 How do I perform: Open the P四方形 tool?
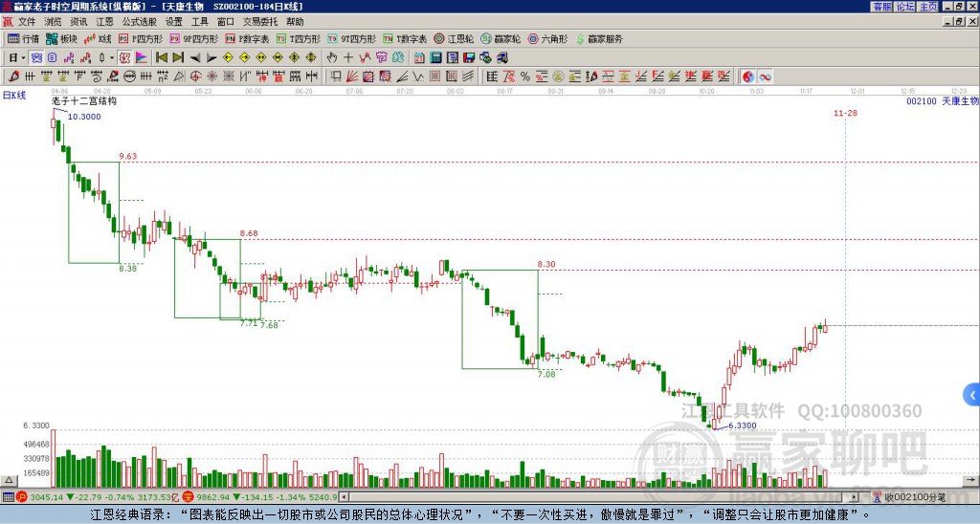(141, 38)
